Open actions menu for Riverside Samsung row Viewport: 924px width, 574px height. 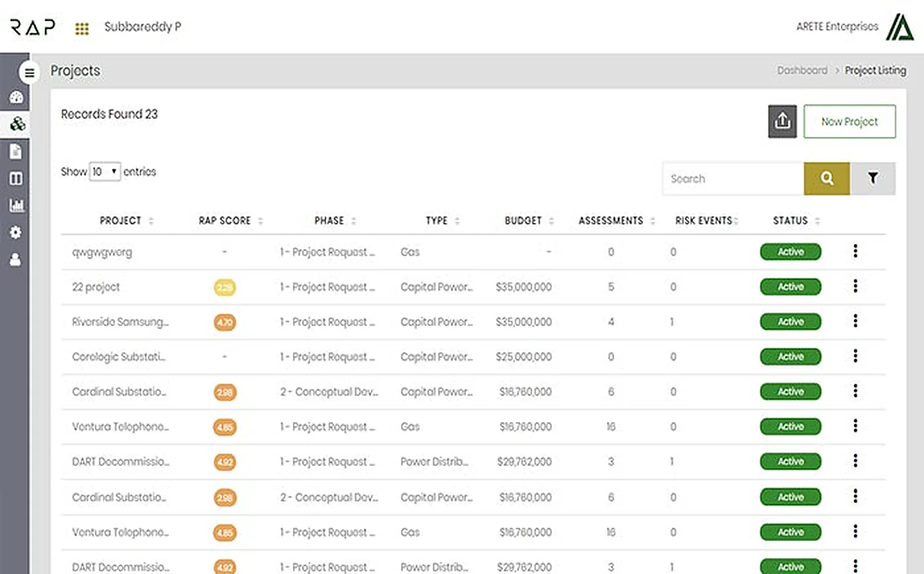click(x=855, y=321)
